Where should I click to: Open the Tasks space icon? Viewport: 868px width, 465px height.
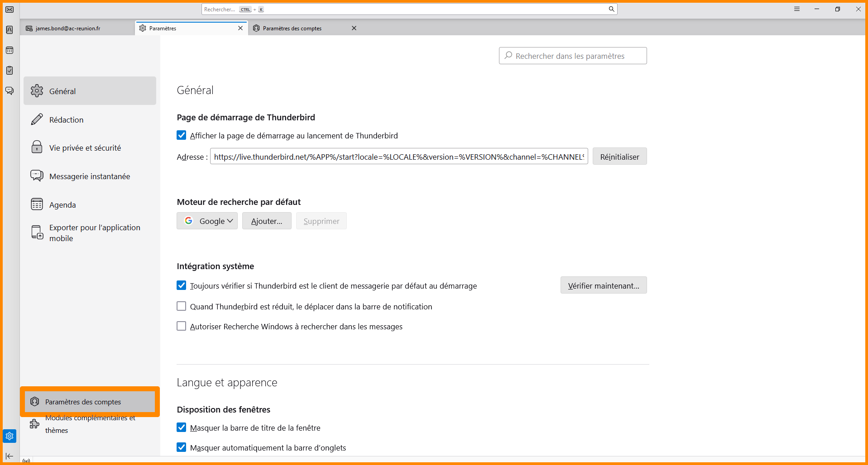(10, 71)
